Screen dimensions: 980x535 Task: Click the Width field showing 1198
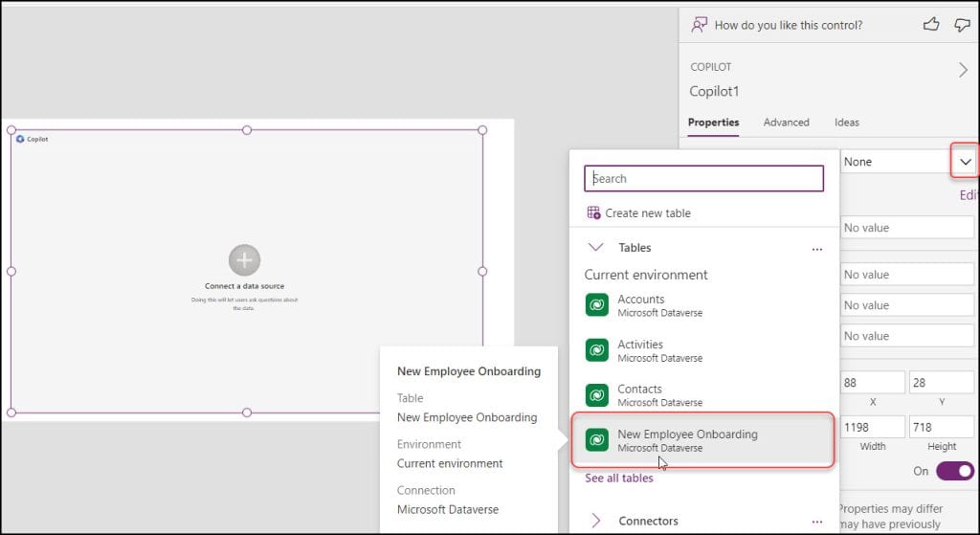point(873,428)
